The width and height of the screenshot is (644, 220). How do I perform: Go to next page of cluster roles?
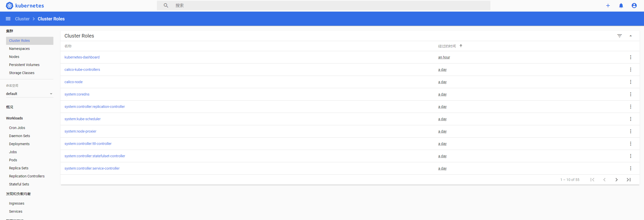[616, 180]
